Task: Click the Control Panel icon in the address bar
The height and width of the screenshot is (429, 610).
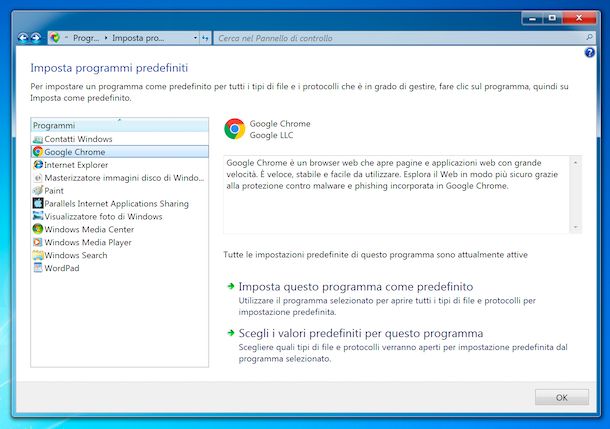Action: pyautogui.click(x=55, y=38)
